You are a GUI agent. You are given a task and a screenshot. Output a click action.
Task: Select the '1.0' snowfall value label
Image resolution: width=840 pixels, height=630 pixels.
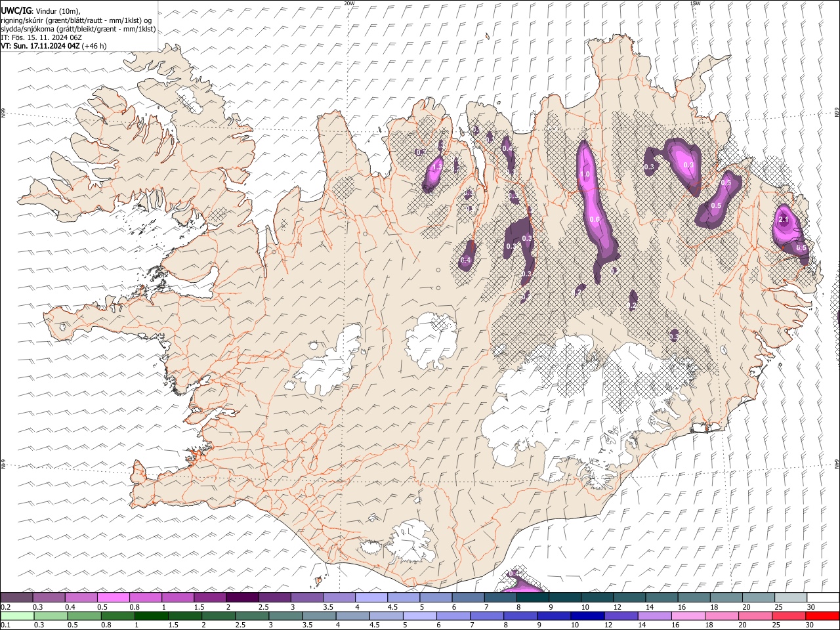click(x=585, y=175)
